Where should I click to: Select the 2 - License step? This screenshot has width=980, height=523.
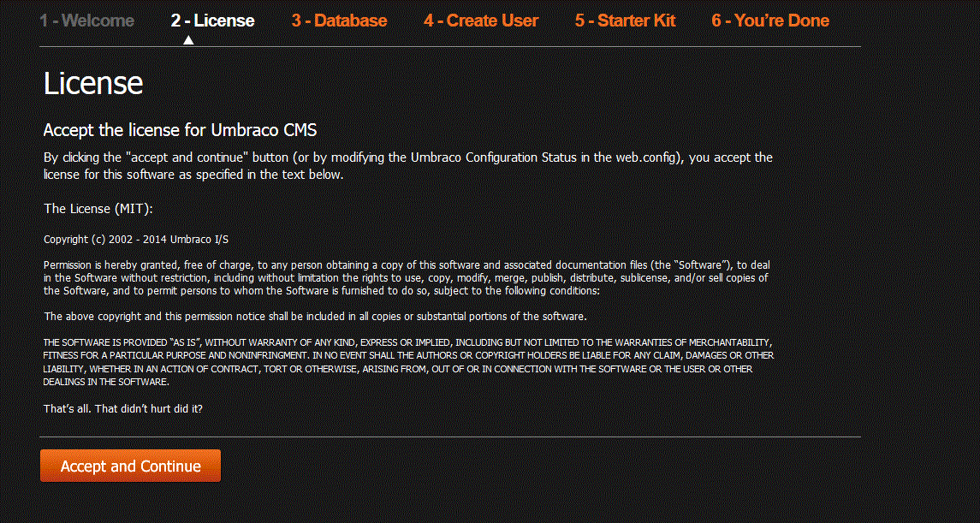point(212,21)
